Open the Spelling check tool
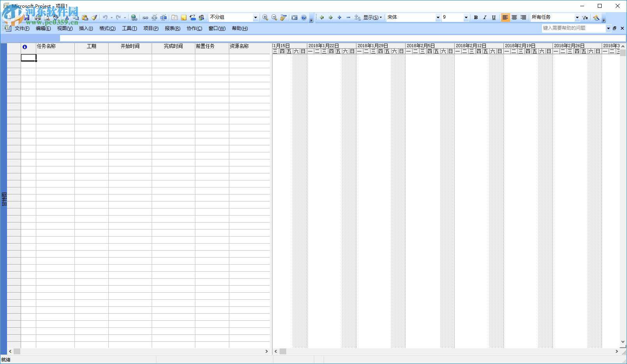Viewport: 627px width, 364px height. coord(55,18)
